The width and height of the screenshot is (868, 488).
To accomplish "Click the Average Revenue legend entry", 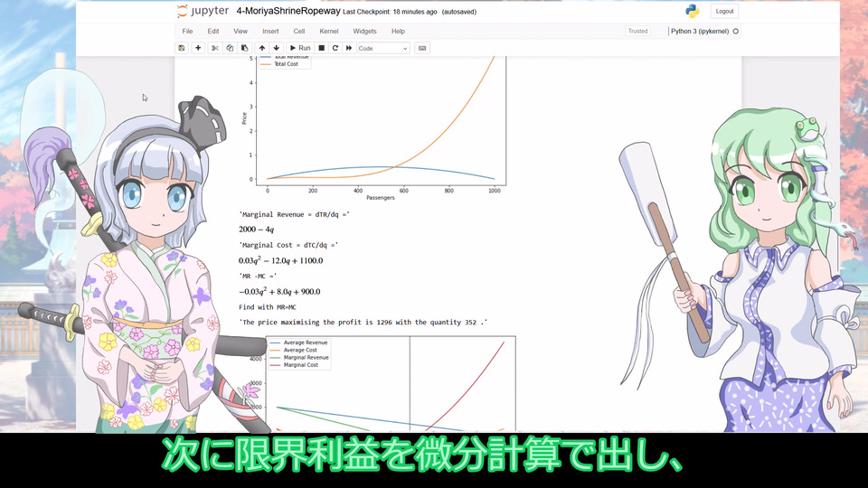I will [299, 343].
